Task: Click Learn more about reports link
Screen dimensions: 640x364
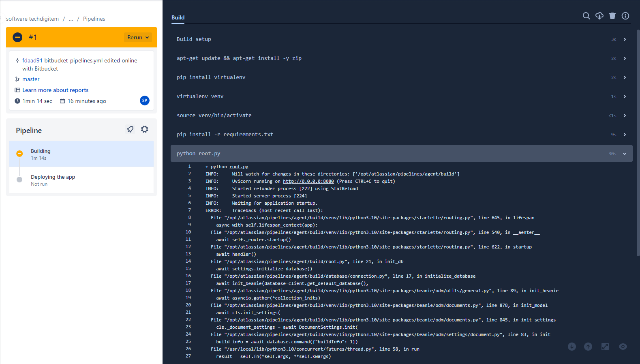Action: click(55, 90)
